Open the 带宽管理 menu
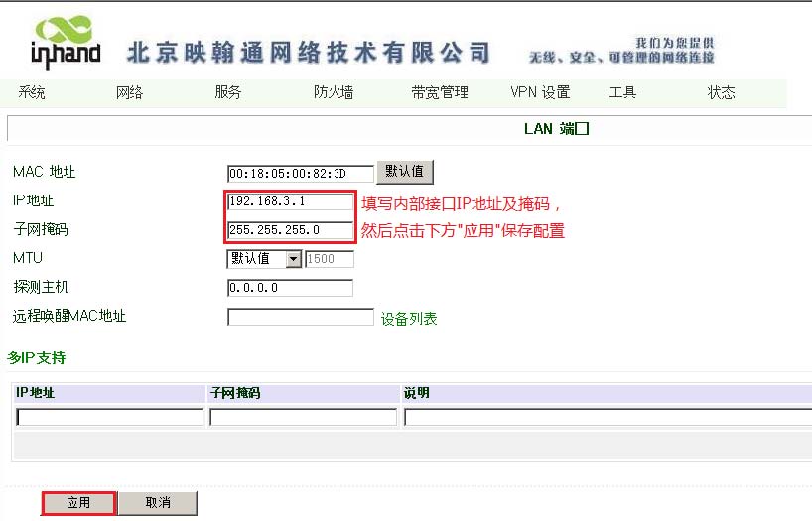 (440, 93)
